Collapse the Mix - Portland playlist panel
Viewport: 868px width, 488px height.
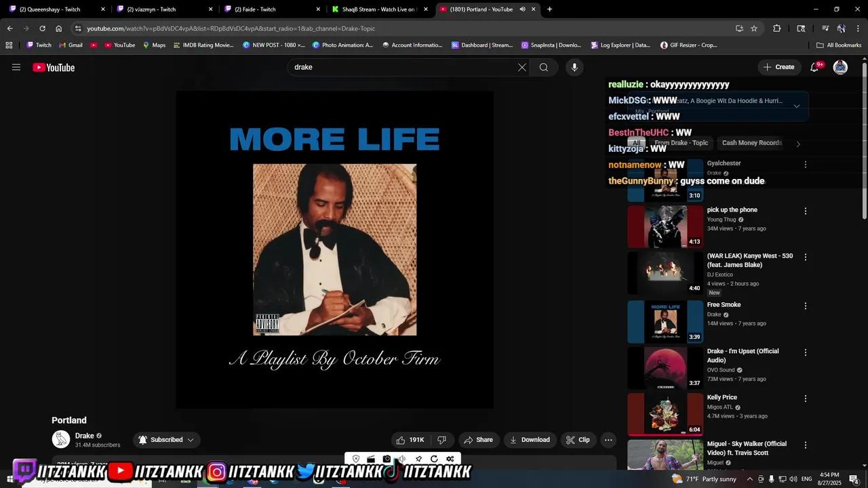click(x=797, y=106)
